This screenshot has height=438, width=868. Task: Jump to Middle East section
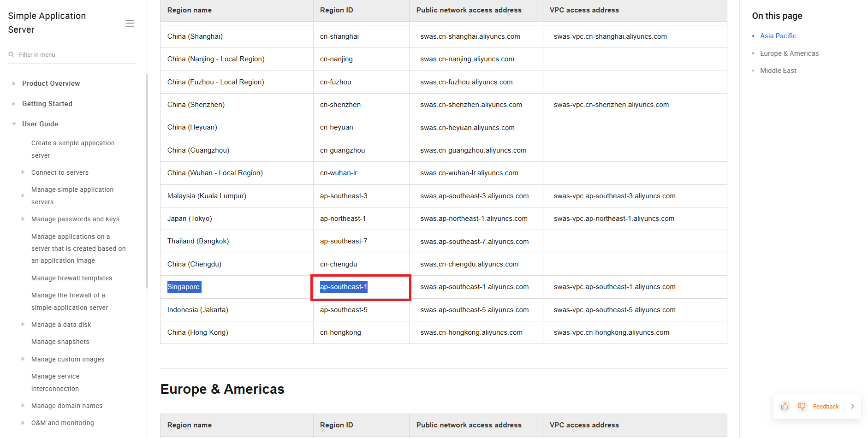[x=778, y=71]
